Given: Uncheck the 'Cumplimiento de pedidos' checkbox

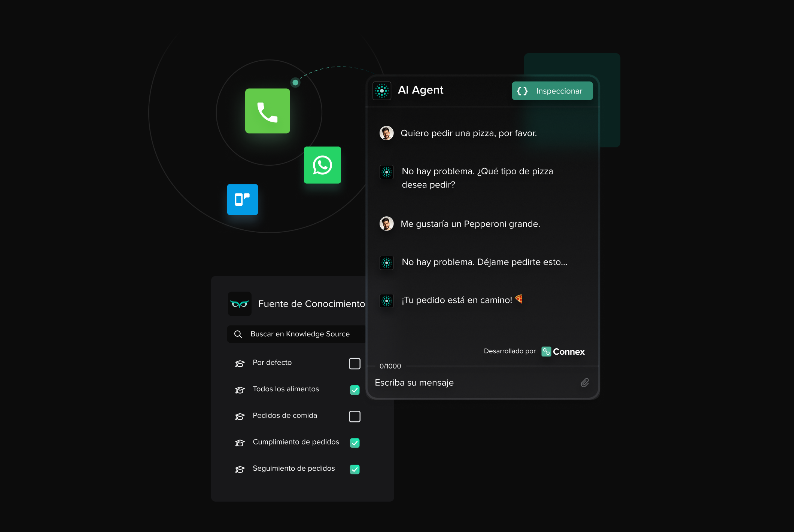Looking at the screenshot, I should tap(355, 443).
